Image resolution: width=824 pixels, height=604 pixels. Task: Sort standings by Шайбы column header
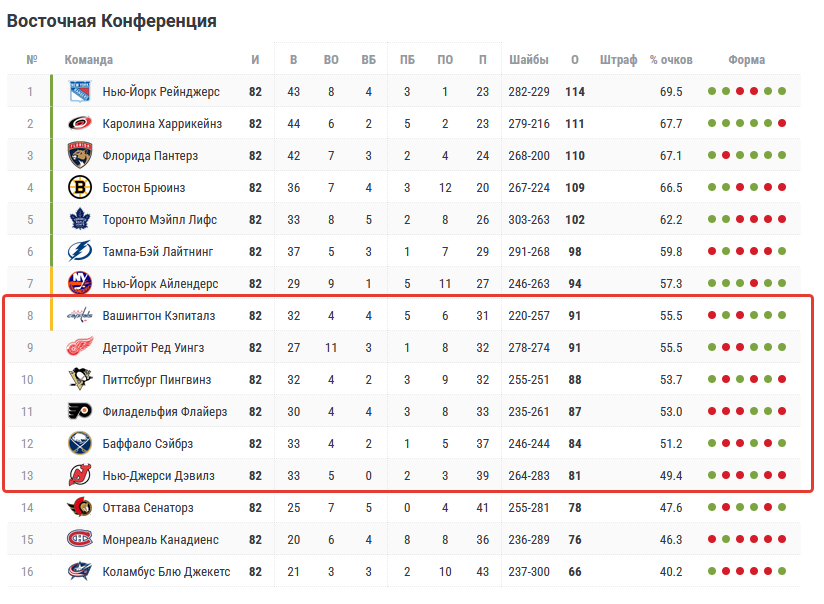[528, 60]
